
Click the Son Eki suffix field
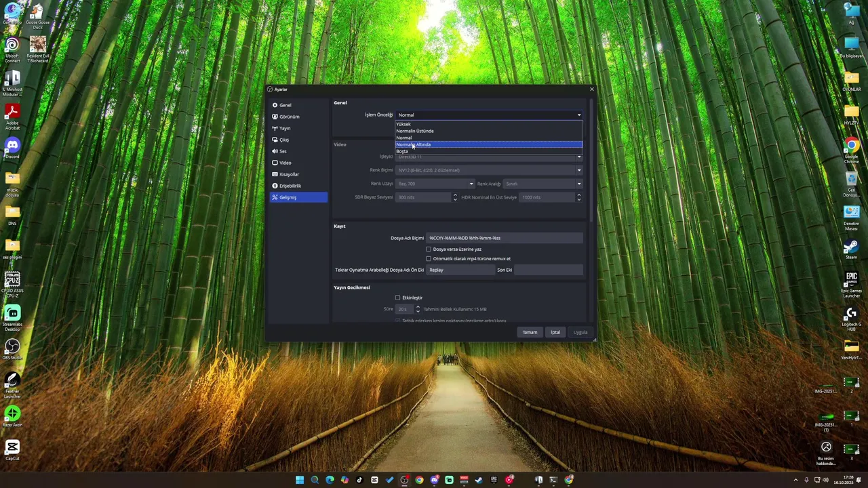tap(548, 270)
